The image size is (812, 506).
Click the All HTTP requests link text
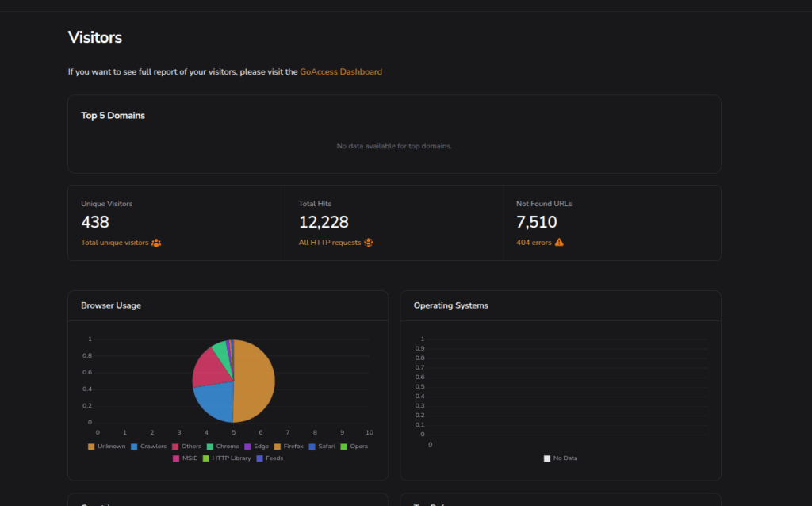click(330, 243)
